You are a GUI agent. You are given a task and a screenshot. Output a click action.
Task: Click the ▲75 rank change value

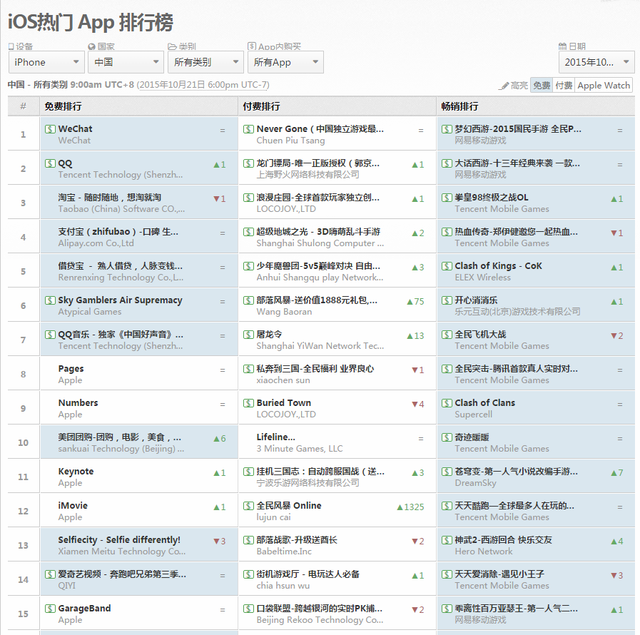(x=416, y=302)
